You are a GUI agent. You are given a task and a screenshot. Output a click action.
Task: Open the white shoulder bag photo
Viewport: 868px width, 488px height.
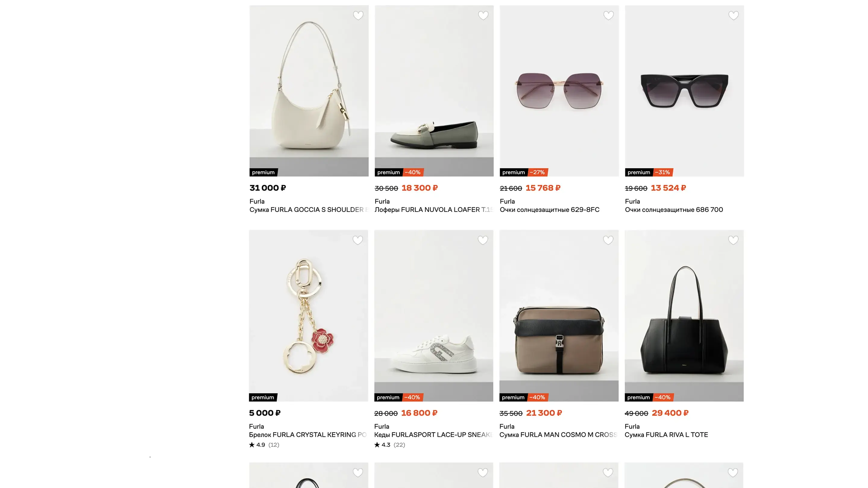click(x=309, y=88)
